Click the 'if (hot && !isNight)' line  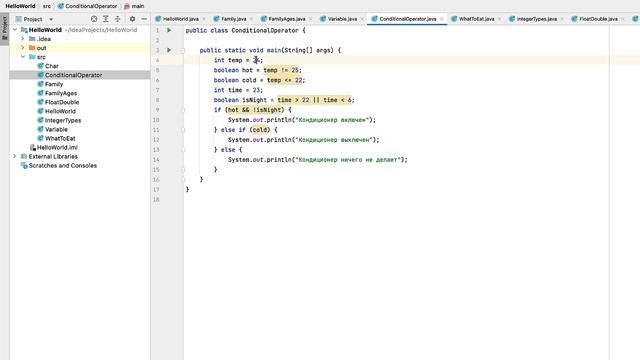pyautogui.click(x=253, y=110)
